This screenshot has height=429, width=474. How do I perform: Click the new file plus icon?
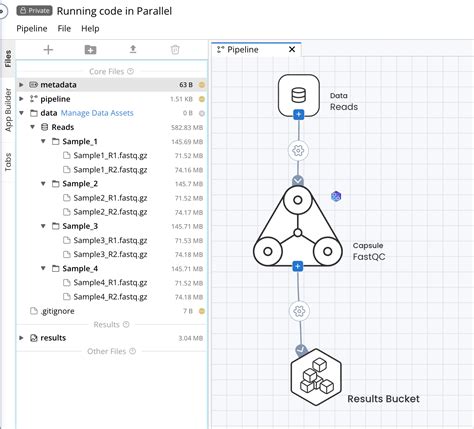click(x=48, y=50)
